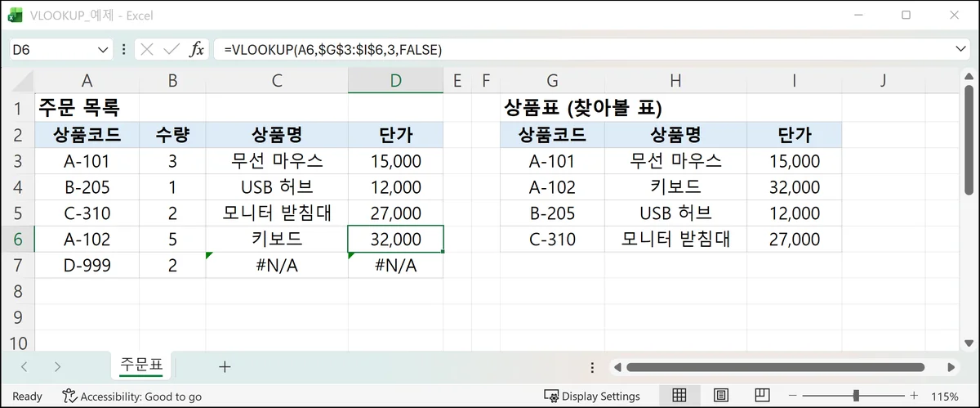
Task: Click 12,000 in column D
Action: (x=396, y=187)
